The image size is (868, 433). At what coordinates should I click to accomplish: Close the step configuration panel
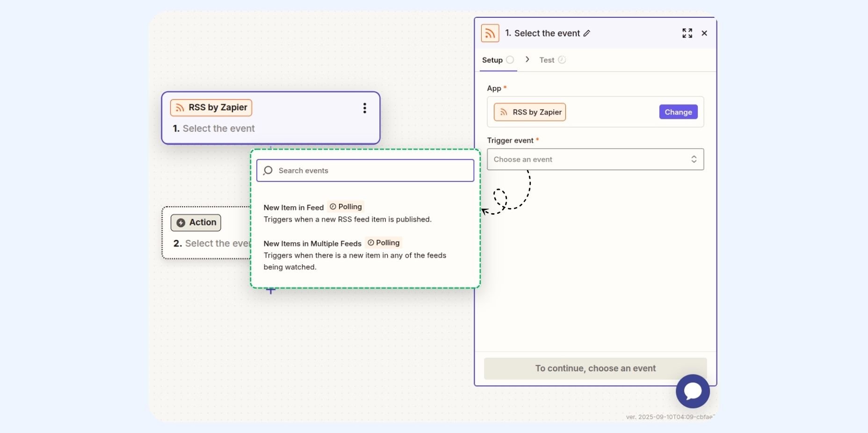[704, 33]
